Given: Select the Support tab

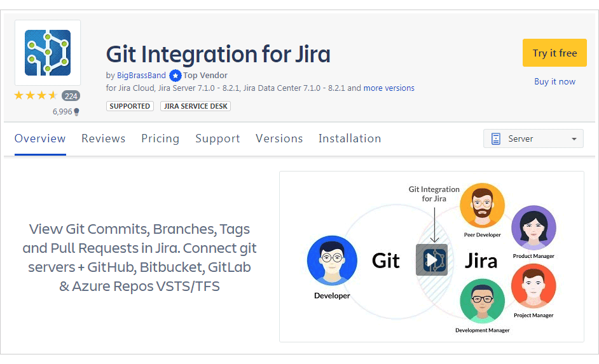Looking at the screenshot, I should [x=217, y=138].
